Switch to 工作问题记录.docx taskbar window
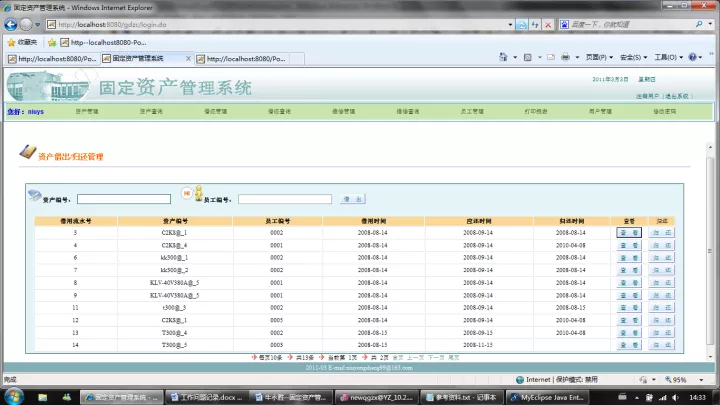The height and width of the screenshot is (405, 720). click(x=206, y=397)
